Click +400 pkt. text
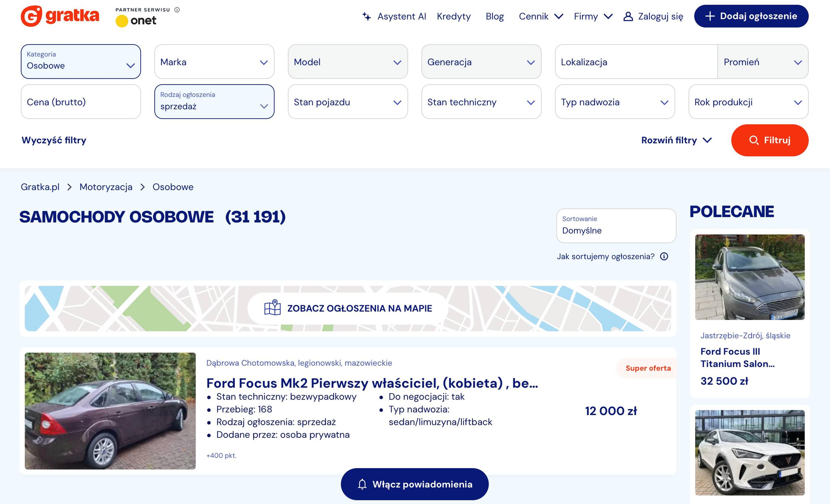This screenshot has width=830, height=504. point(221,456)
